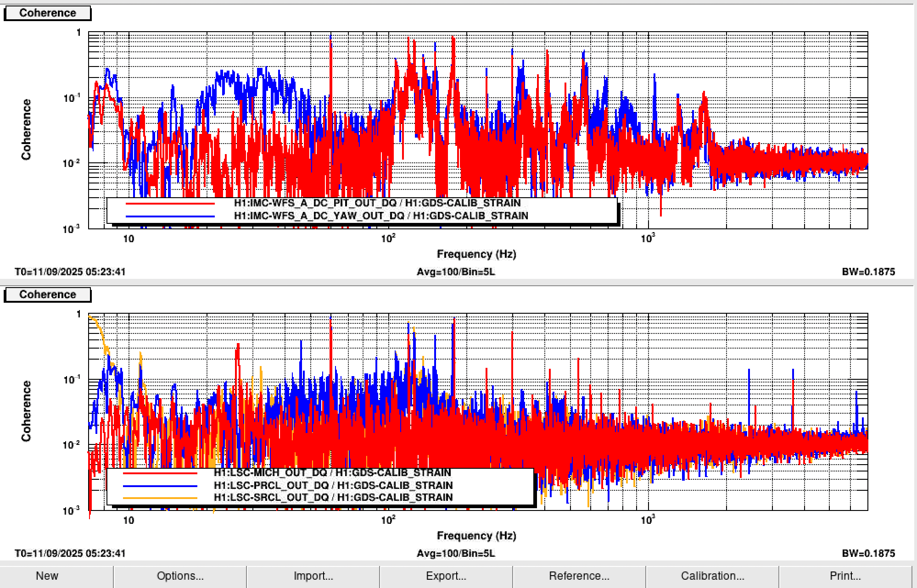Open the Reference... dialog
The width and height of the screenshot is (917, 588).
[x=579, y=576]
